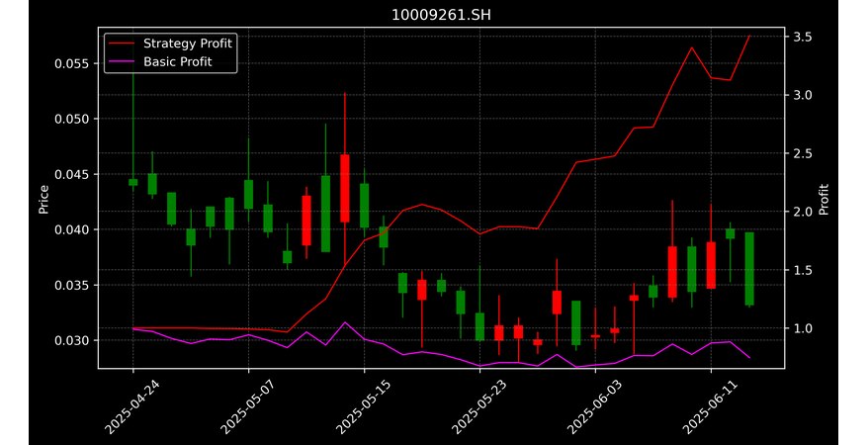This screenshot has height=445, width=868.
Task: Click the Price axis label
Action: click(x=43, y=200)
